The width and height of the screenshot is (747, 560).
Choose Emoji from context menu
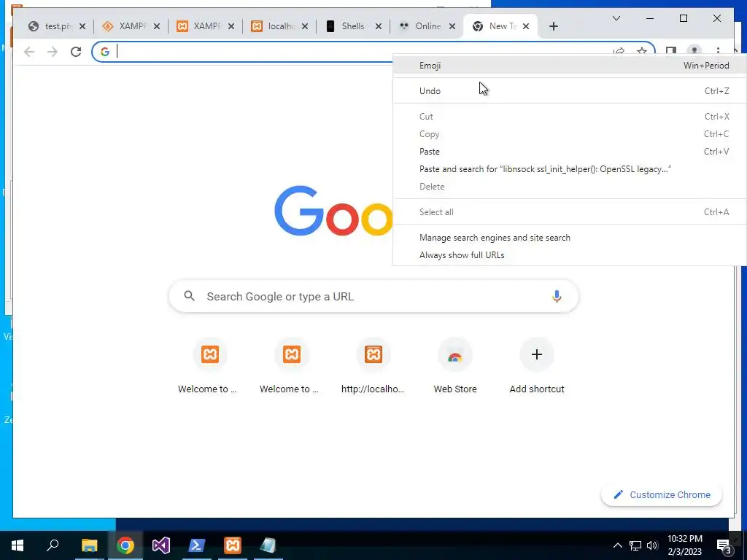(x=569, y=65)
